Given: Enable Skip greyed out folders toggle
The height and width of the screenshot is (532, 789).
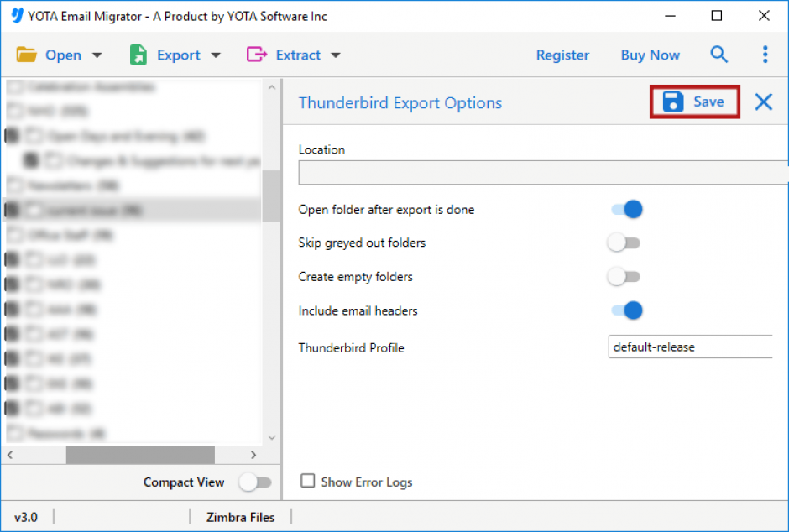Looking at the screenshot, I should (624, 243).
